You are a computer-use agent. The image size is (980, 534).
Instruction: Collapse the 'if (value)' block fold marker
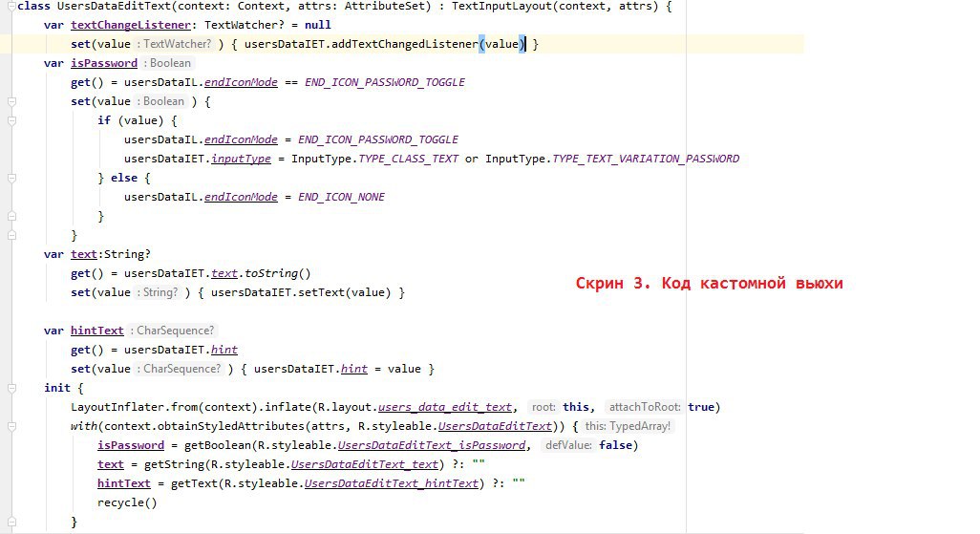point(11,120)
